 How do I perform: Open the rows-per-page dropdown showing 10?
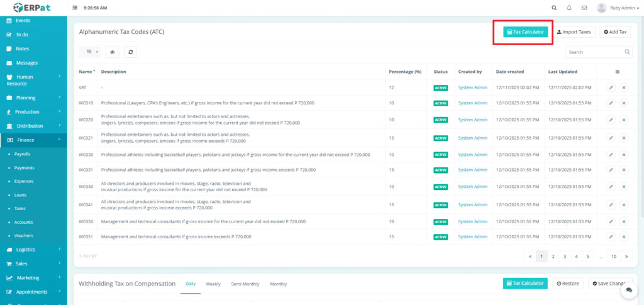click(89, 52)
